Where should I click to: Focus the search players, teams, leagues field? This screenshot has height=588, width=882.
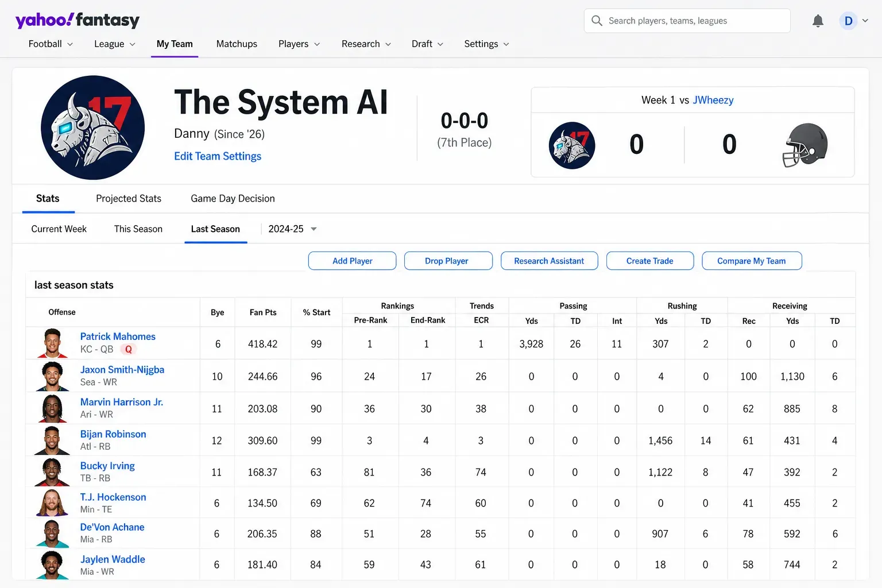point(687,21)
